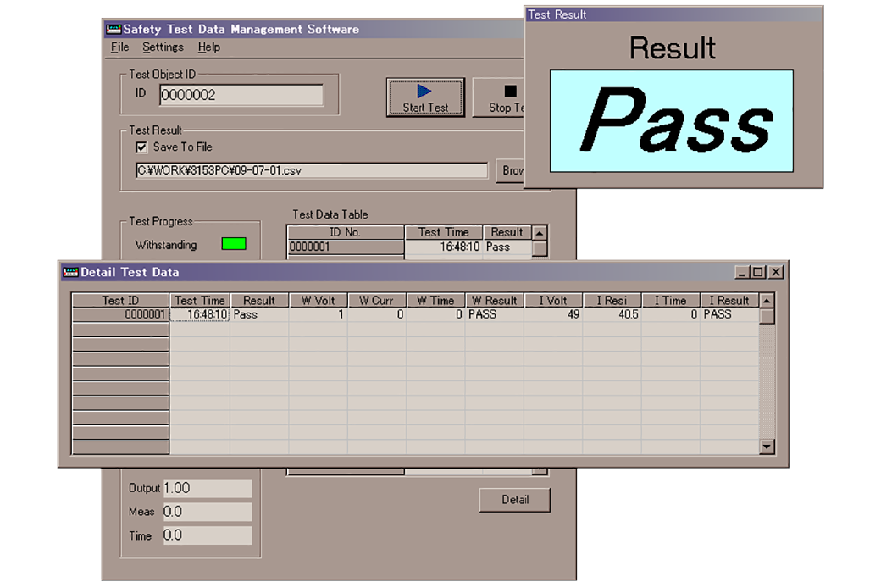Click the Test Object ID input field
This screenshot has width=881, height=588.
241,95
